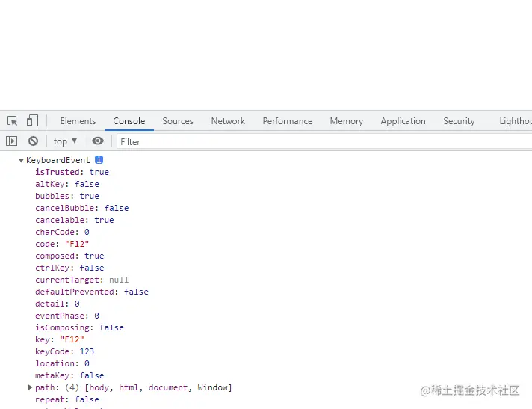Open the top JavaScript context dropdown
Viewport: 532px width, 409px height.
65,141
